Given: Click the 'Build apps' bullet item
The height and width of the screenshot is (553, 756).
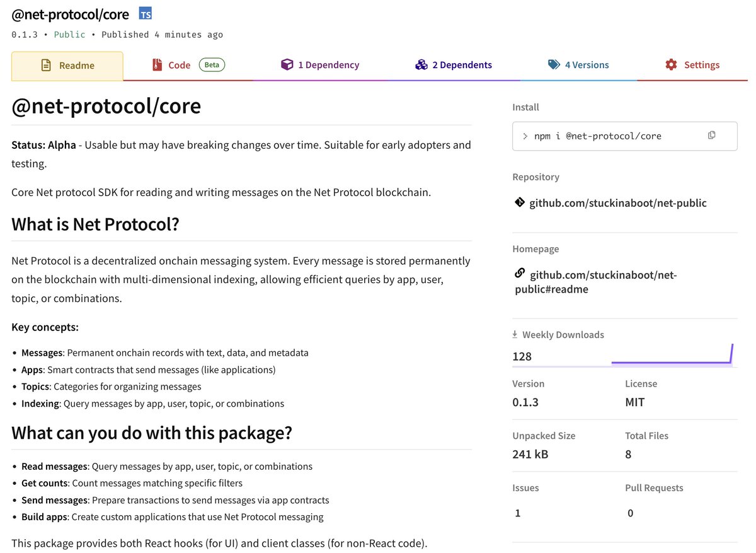Looking at the screenshot, I should coord(172,517).
